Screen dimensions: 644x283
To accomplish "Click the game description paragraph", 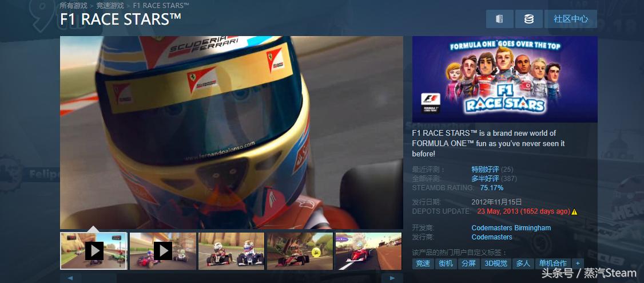I will tap(488, 143).
